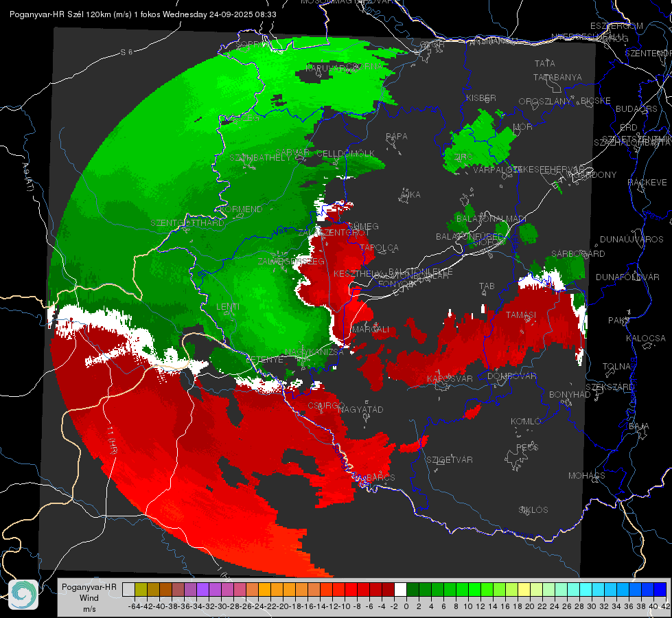Screen dimensions: 672x618
Task: Click the TAPOLCA city label
Action: (x=379, y=248)
